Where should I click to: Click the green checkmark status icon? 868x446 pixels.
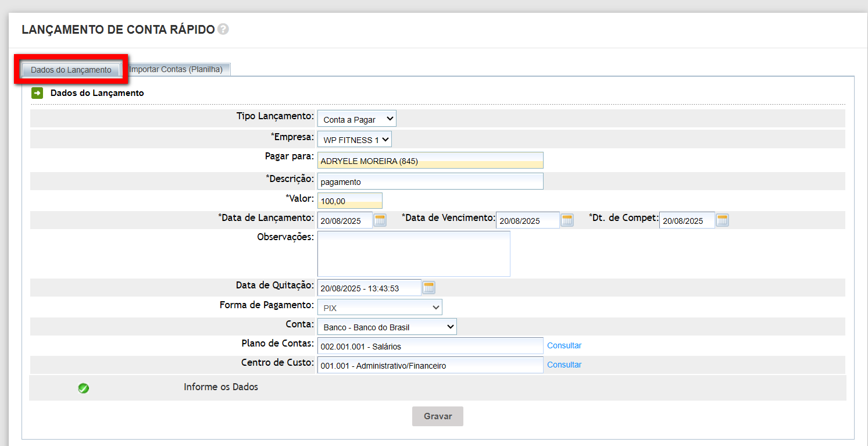pyautogui.click(x=84, y=388)
